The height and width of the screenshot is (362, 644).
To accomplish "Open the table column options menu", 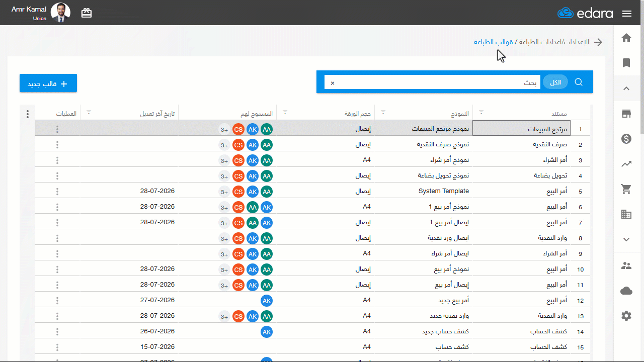I will click(28, 114).
